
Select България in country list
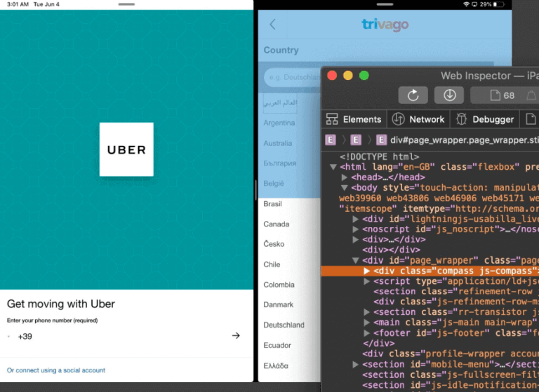point(280,163)
